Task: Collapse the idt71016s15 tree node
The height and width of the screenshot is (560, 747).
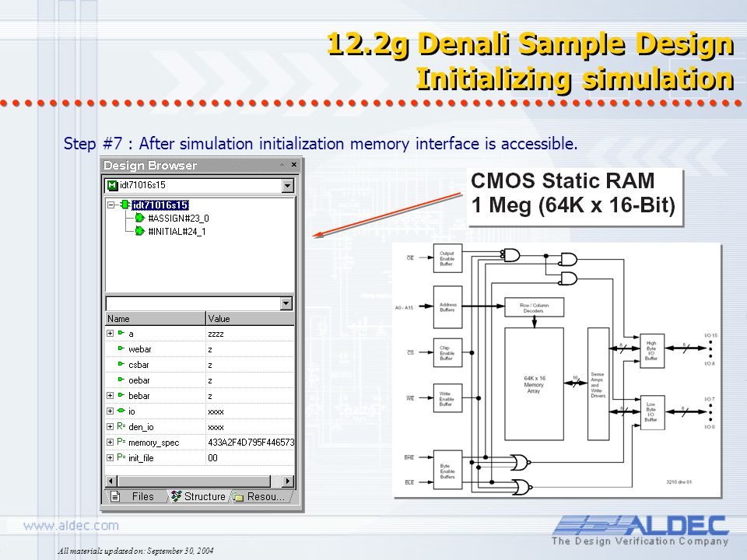Action: 110,205
